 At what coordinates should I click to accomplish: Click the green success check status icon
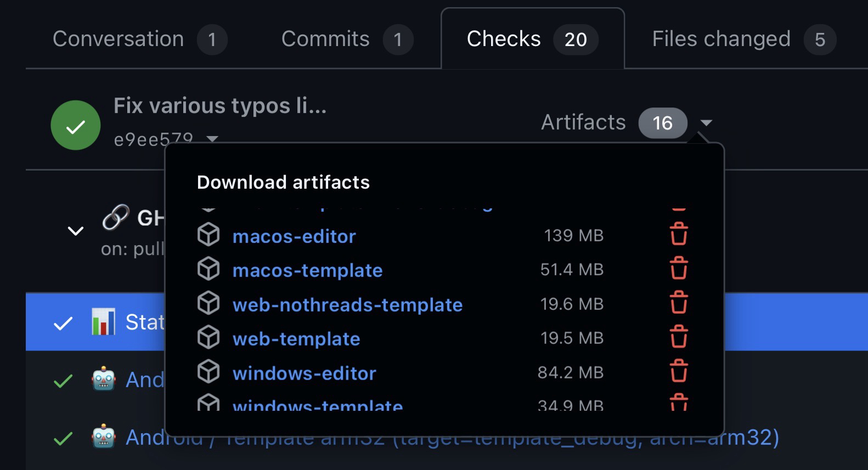pyautogui.click(x=75, y=126)
